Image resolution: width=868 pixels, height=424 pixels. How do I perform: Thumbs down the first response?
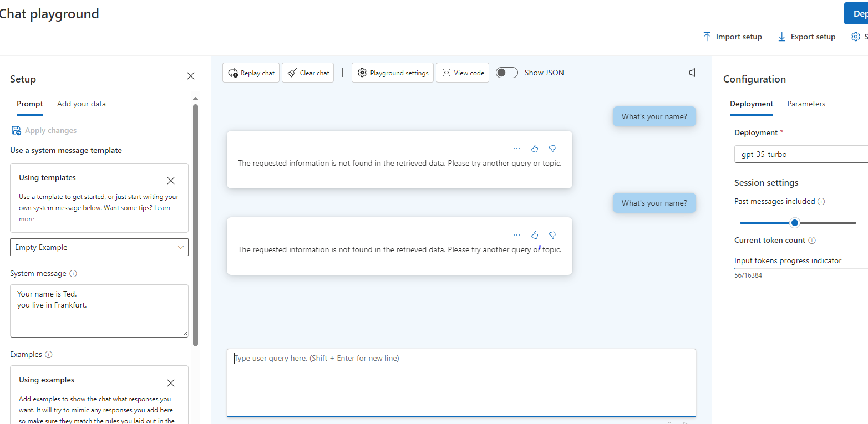click(x=552, y=149)
